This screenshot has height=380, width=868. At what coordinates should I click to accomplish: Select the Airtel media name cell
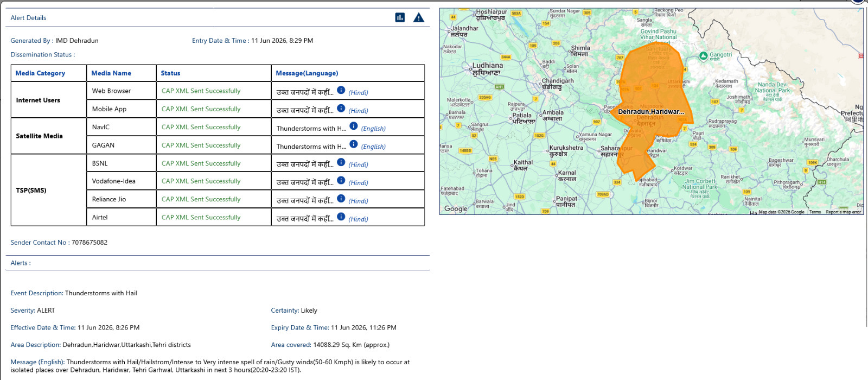122,217
